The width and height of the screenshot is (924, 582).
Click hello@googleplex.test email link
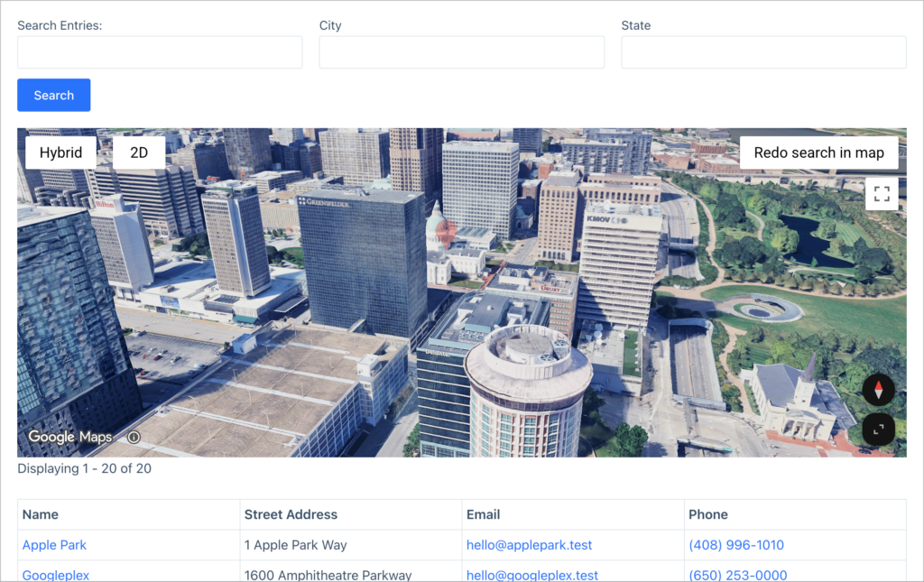click(x=532, y=575)
